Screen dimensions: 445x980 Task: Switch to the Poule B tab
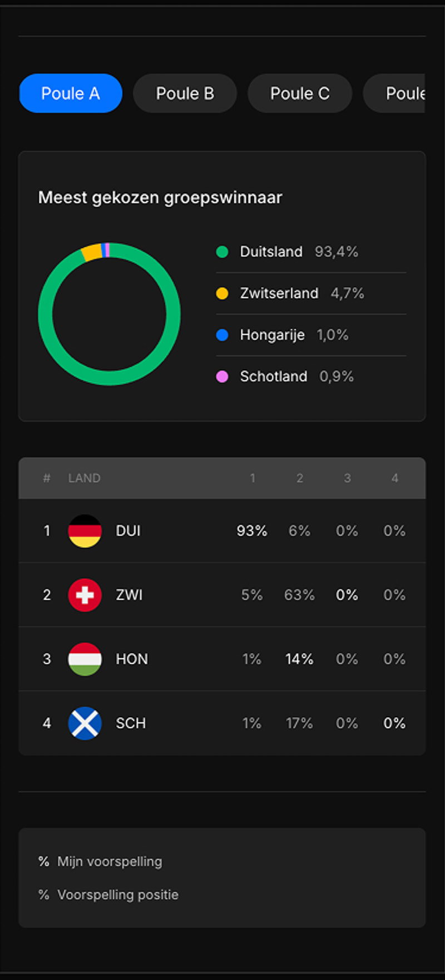click(185, 93)
